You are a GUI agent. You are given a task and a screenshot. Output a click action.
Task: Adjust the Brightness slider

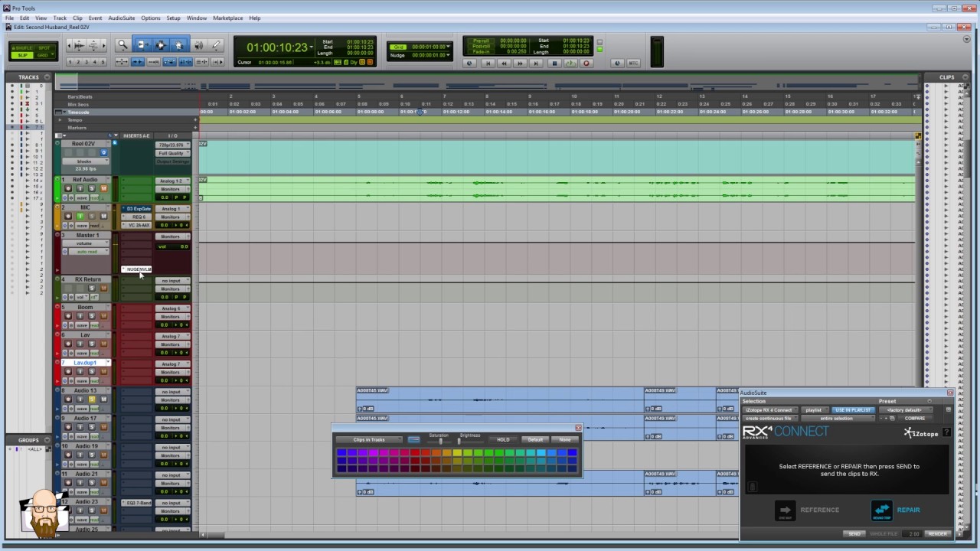(x=459, y=441)
